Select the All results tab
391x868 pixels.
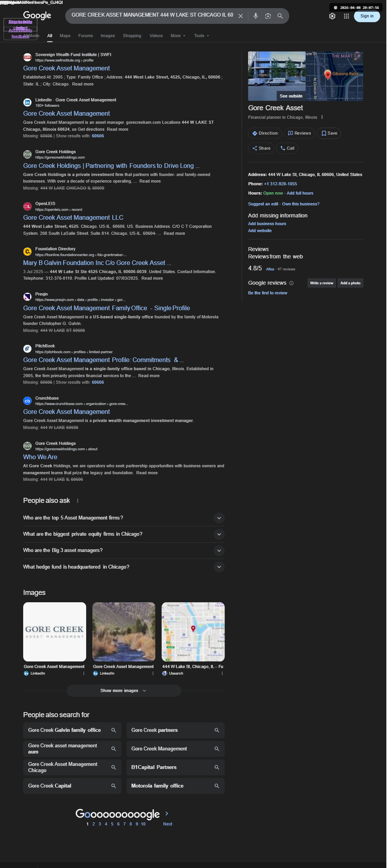(50, 36)
